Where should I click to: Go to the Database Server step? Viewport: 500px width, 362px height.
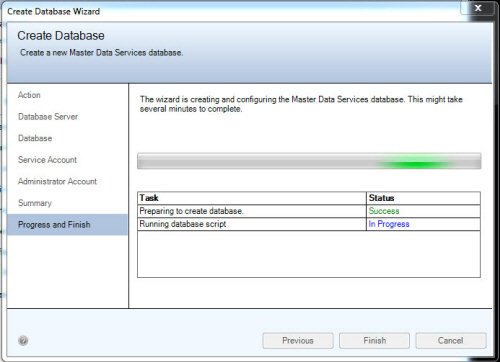coord(48,117)
